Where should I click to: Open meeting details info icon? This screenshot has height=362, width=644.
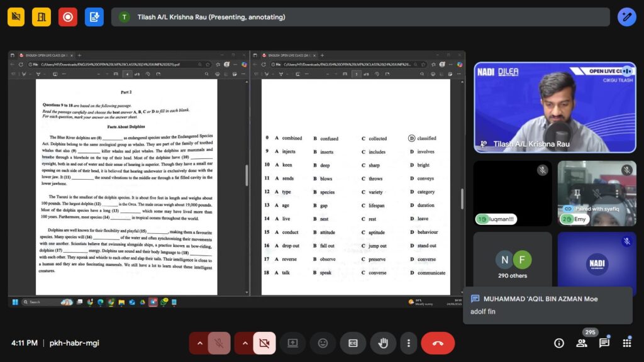click(x=558, y=343)
